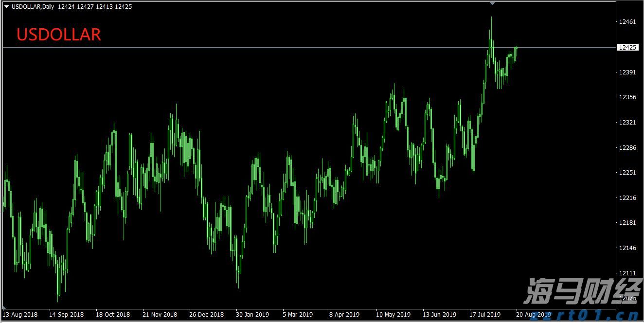
Task: Click the USDOLLAR,Daily chart title text
Action: click(33, 7)
